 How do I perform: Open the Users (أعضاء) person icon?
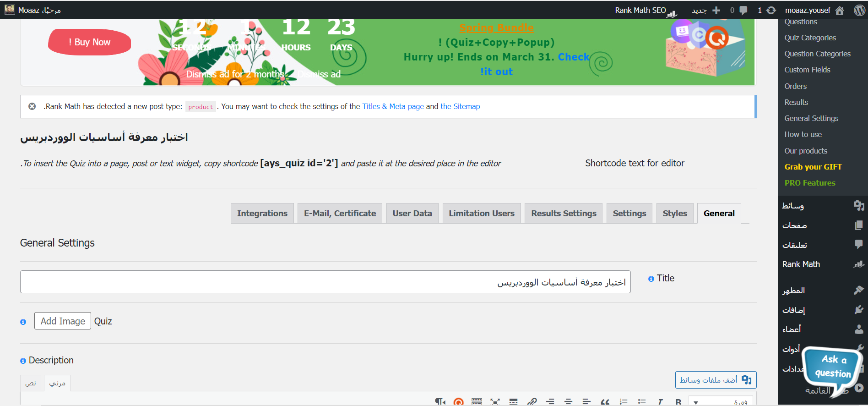859,329
